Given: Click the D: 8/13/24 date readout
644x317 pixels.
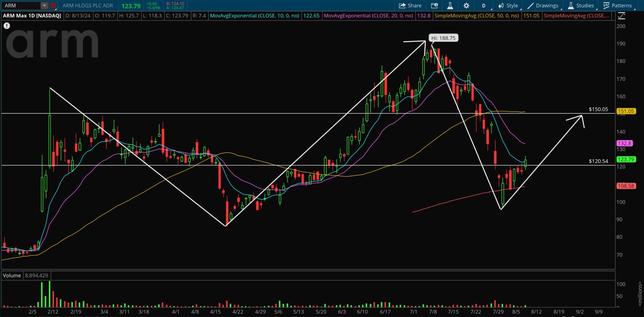Looking at the screenshot, I should (x=78, y=16).
